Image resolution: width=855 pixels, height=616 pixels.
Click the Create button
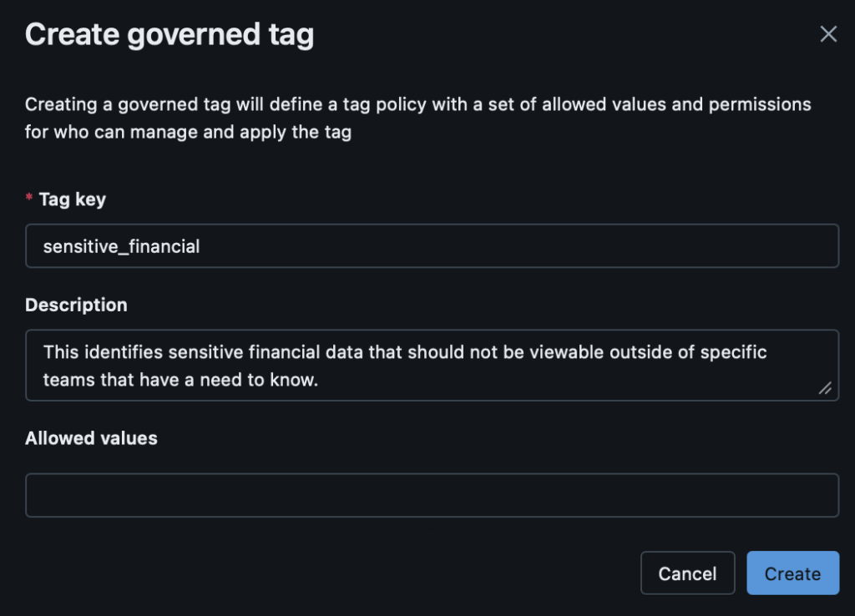point(792,573)
